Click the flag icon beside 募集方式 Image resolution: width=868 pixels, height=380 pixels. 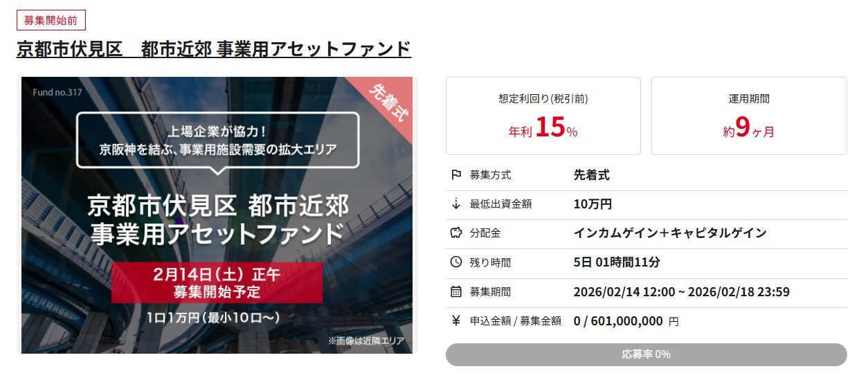455,175
